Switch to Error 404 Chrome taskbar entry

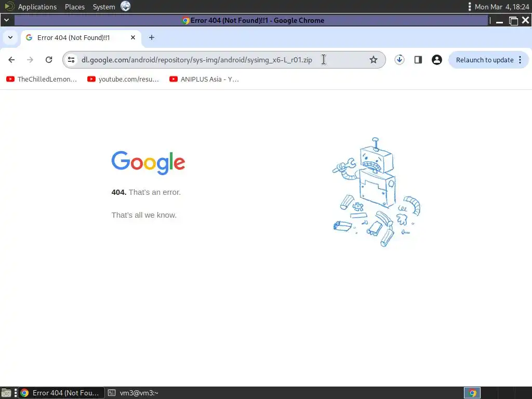(60, 393)
